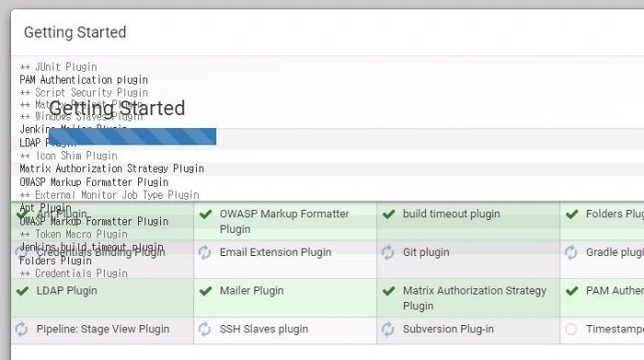
Task: Click the blue striped installation progress bar
Action: [x=132, y=136]
